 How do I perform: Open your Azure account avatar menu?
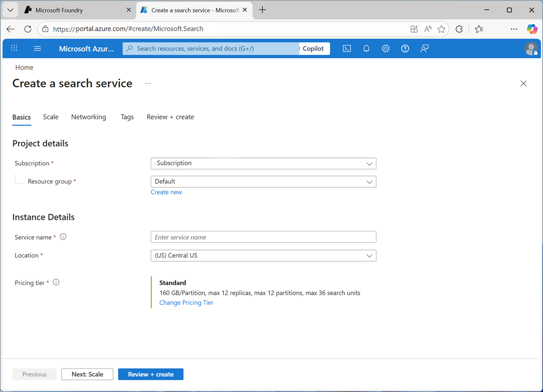pos(532,48)
